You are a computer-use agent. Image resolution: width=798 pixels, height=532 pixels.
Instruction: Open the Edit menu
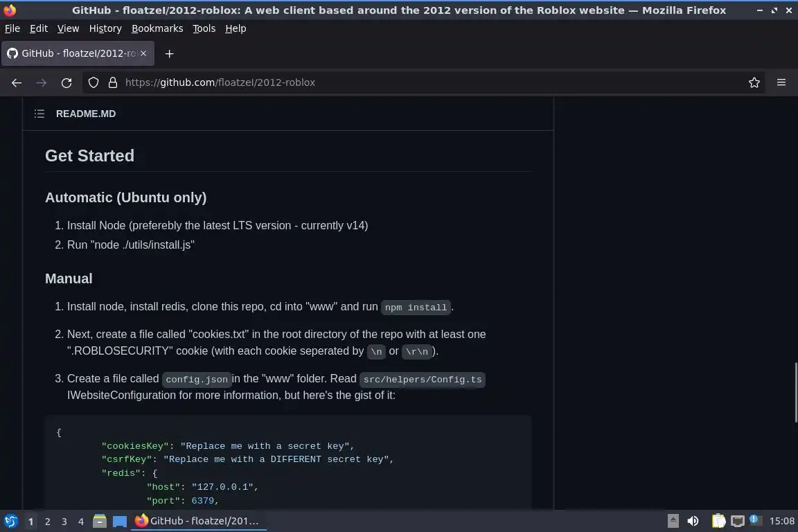point(39,28)
